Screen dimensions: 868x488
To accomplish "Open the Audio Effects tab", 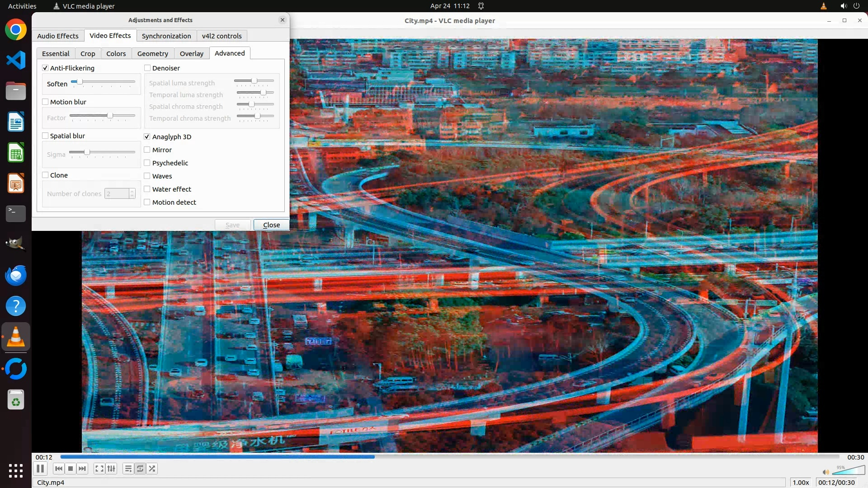I will click(57, 36).
